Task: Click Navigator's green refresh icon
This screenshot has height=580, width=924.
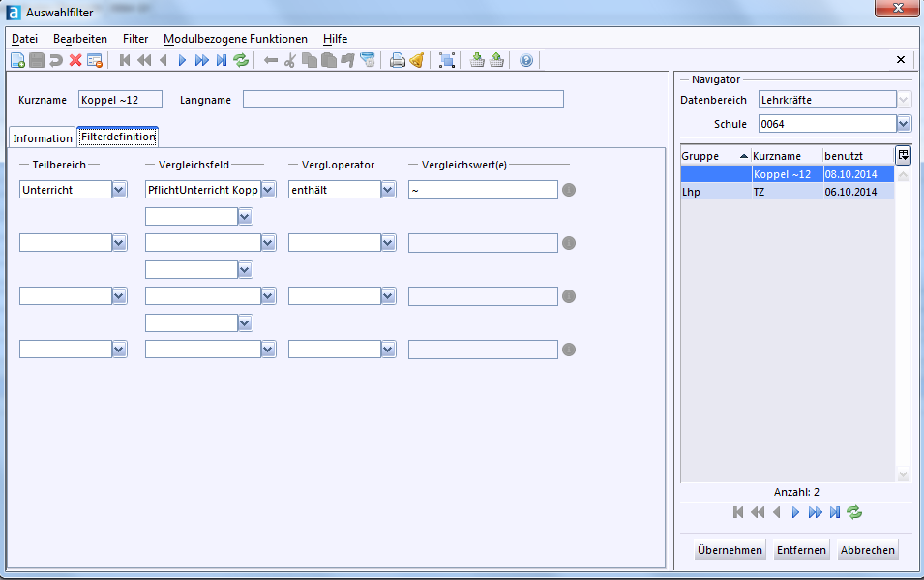Action: [854, 513]
